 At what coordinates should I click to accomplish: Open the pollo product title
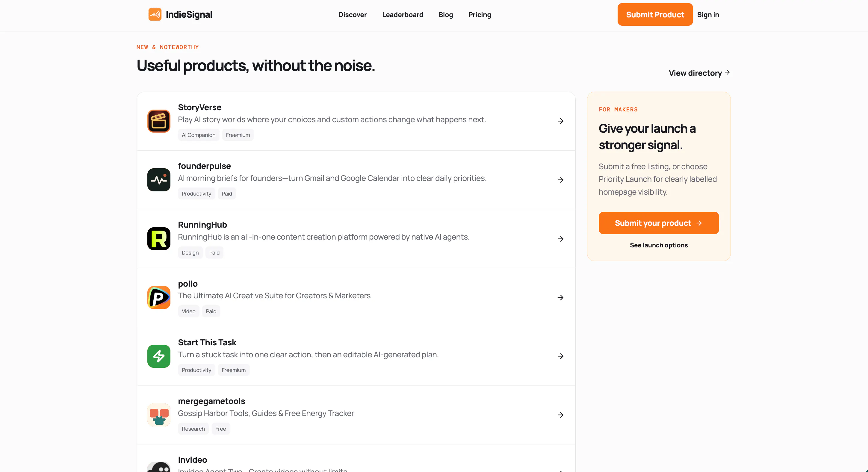click(188, 284)
